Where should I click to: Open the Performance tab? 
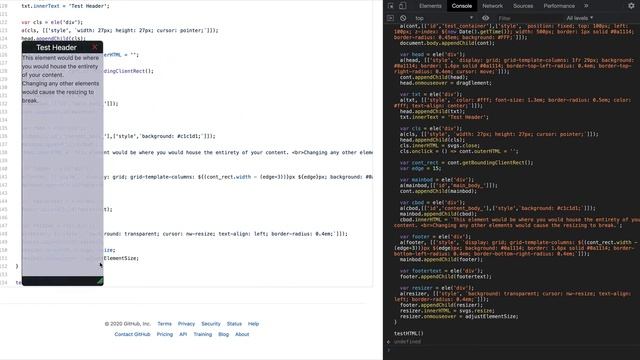(559, 6)
